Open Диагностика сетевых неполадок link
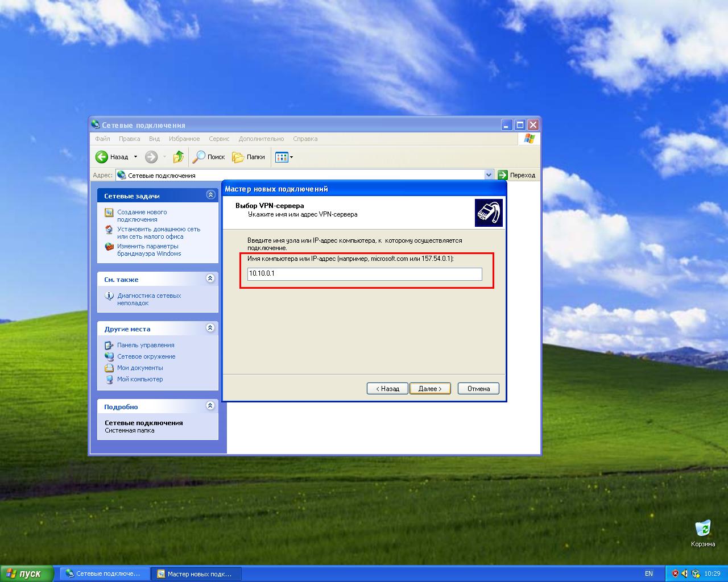 click(149, 300)
